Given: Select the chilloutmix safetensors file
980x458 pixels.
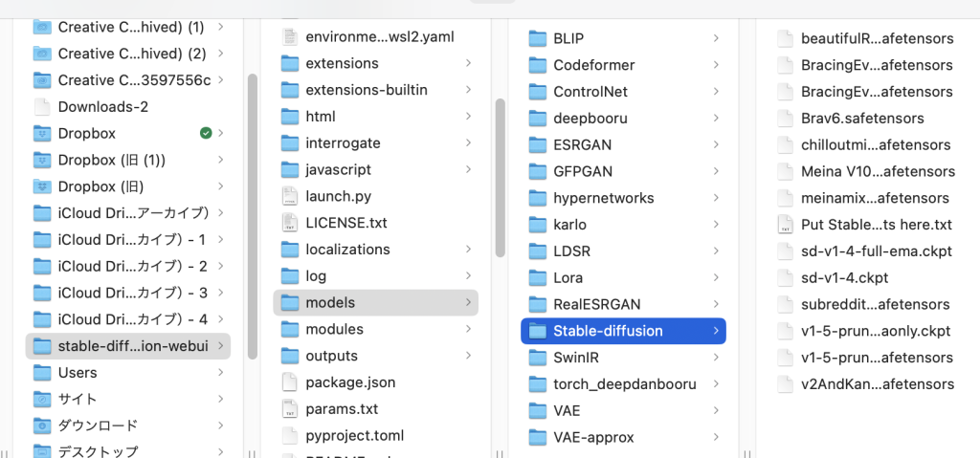Looking at the screenshot, I should click(875, 145).
